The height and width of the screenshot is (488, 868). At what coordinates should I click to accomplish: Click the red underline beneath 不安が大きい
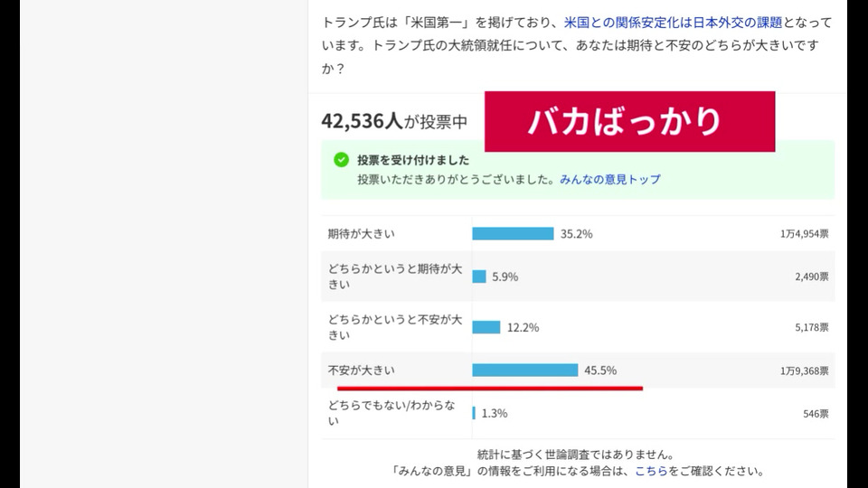coord(490,389)
